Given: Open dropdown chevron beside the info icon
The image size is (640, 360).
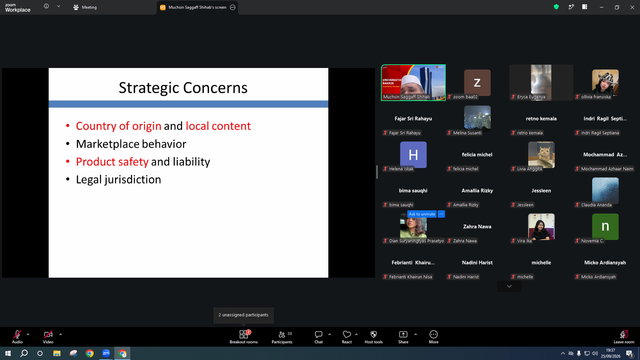Looking at the screenshot, I should coord(58,7).
